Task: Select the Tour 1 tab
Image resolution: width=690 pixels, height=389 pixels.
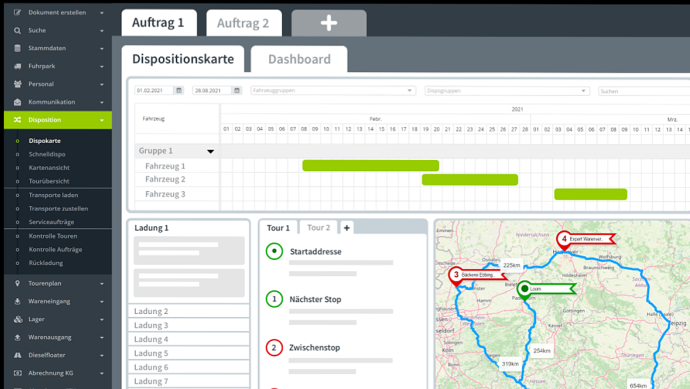Action: (278, 228)
